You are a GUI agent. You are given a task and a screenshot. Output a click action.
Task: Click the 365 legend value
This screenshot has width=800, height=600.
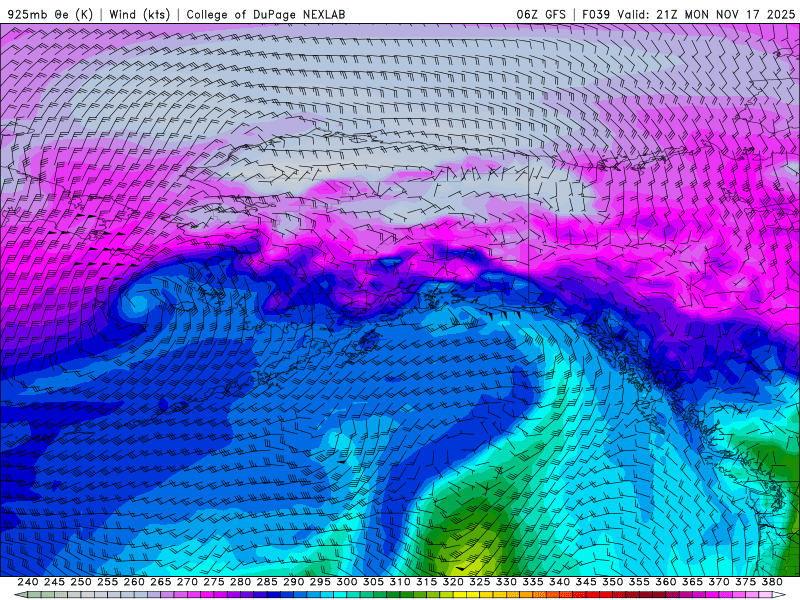click(692, 582)
